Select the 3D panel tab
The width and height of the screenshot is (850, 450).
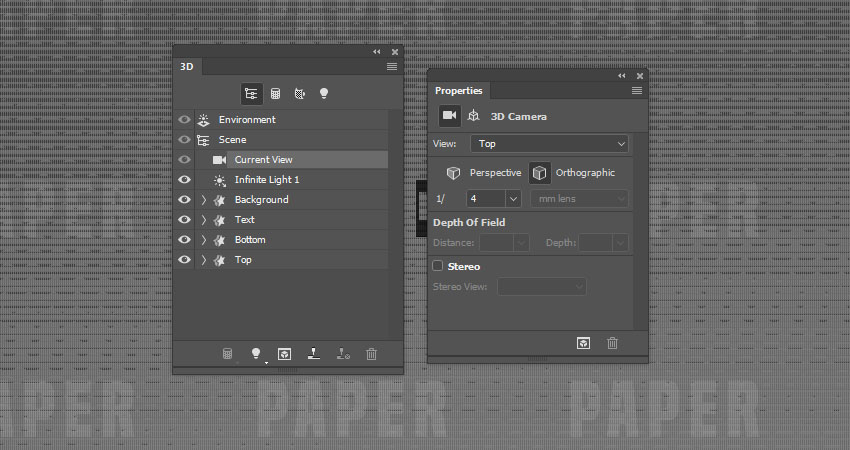[x=187, y=67]
